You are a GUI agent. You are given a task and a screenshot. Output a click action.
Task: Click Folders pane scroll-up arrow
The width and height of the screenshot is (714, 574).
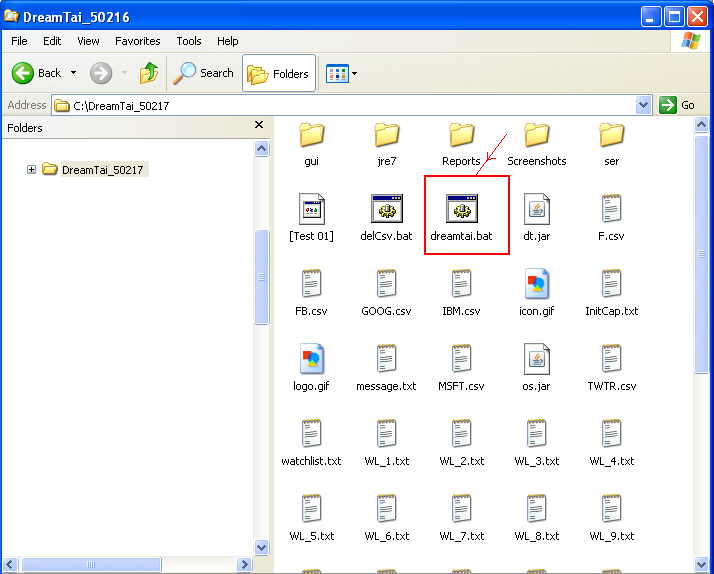261,148
